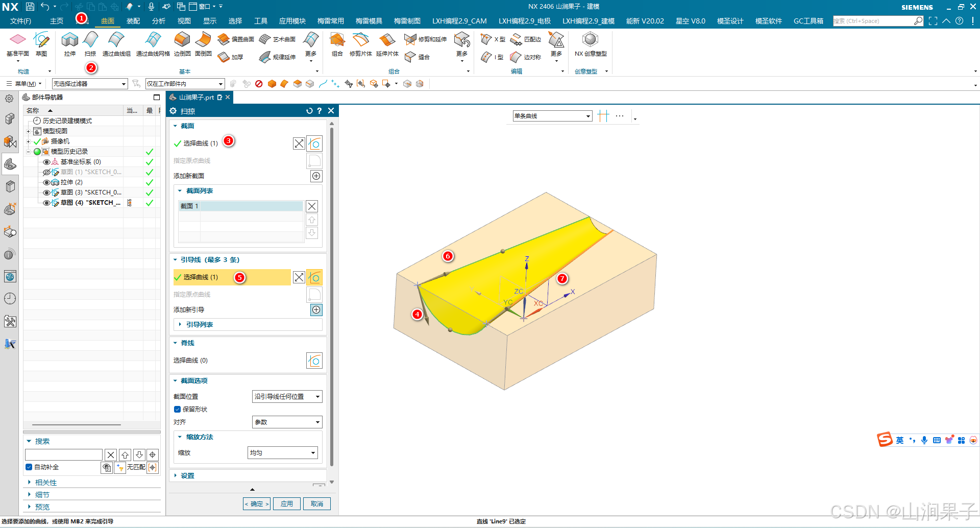Screen dimensions: 980x528
Task: Click the 加厚 thicken tool
Action: click(x=230, y=57)
